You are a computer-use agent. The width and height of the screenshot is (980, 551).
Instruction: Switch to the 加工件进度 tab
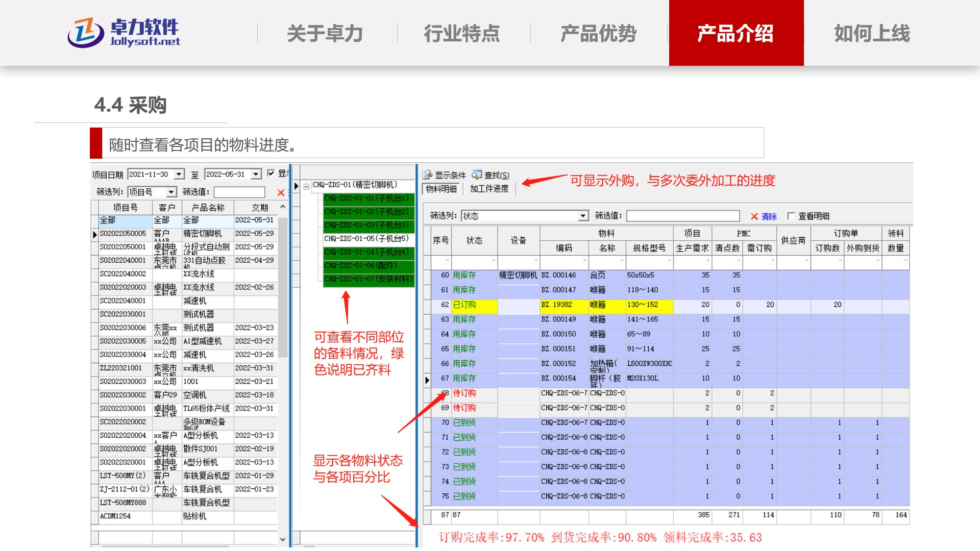click(489, 189)
